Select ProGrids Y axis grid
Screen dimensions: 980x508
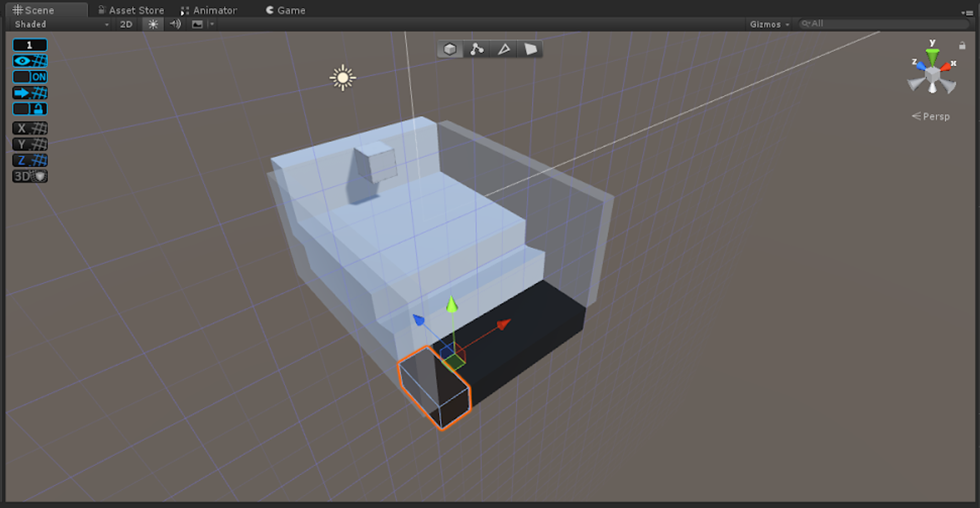tap(30, 144)
